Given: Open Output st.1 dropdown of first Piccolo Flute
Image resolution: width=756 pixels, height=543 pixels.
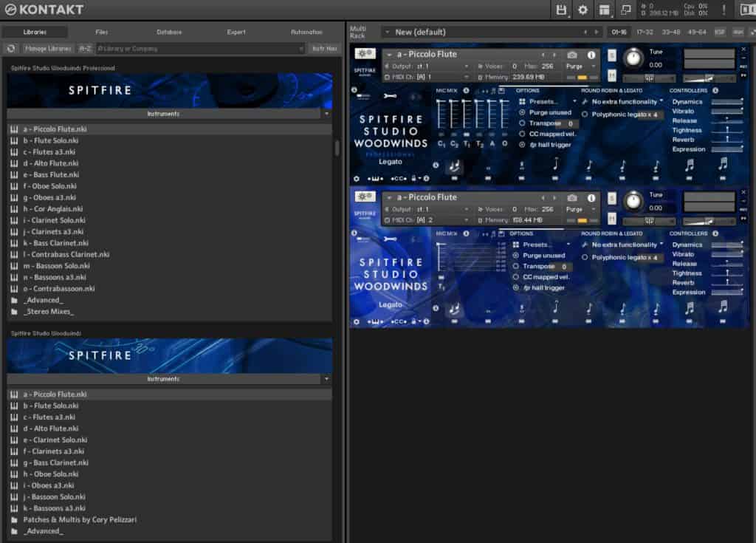Looking at the screenshot, I should coord(427,66).
